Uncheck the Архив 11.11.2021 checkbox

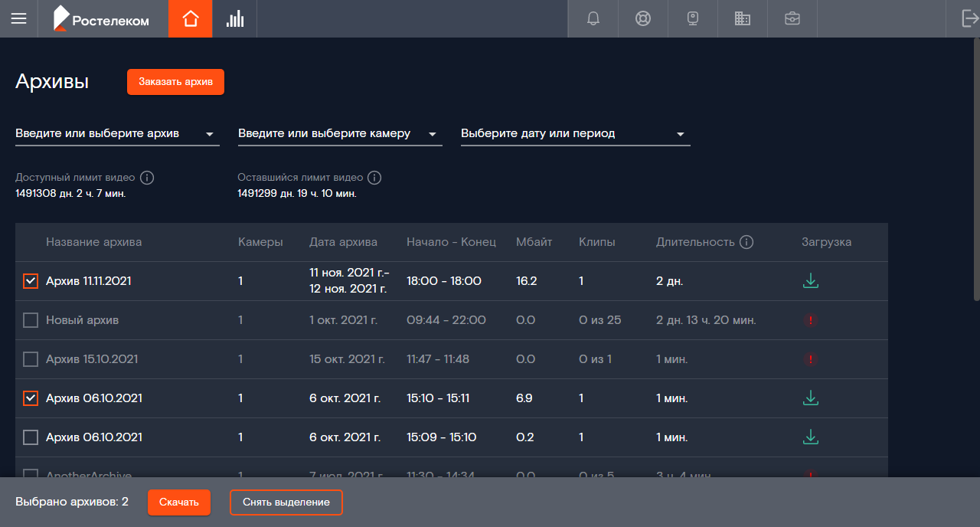click(x=31, y=281)
